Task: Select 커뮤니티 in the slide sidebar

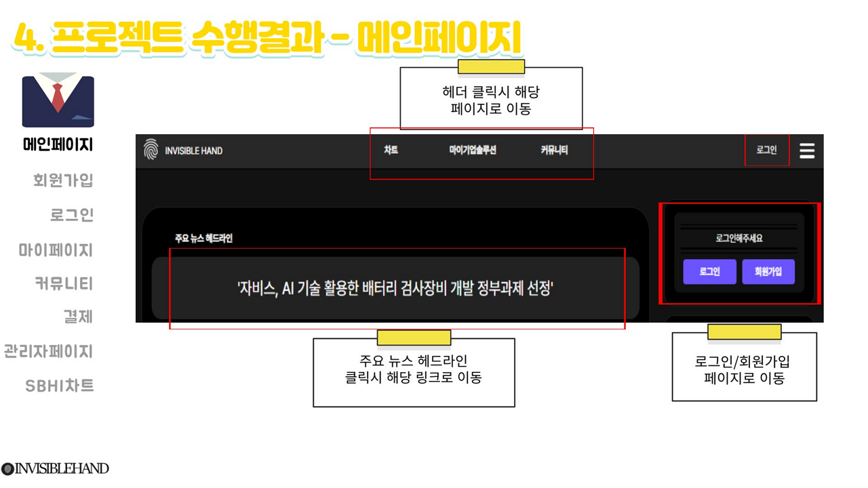Action: (64, 284)
